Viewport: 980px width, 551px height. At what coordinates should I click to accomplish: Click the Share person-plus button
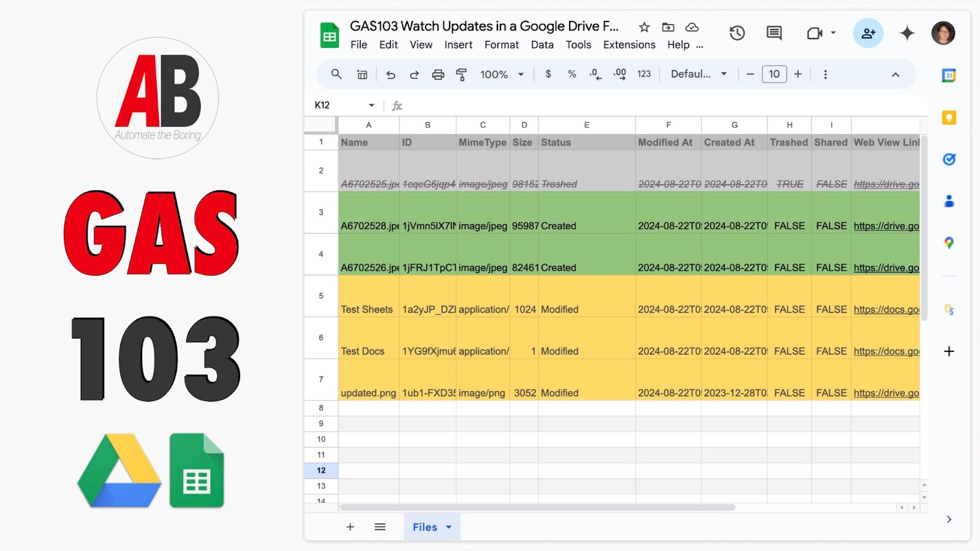(868, 33)
